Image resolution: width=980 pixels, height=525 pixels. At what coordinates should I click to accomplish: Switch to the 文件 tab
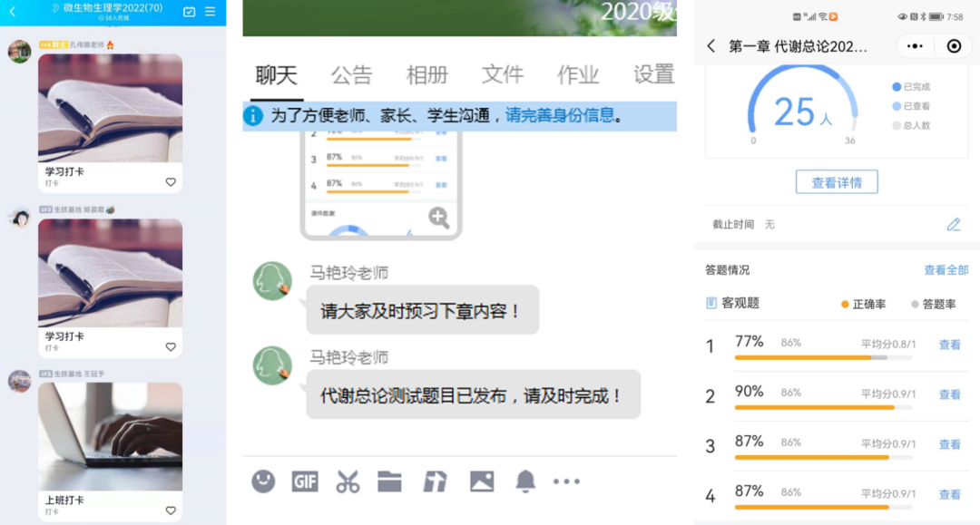502,74
